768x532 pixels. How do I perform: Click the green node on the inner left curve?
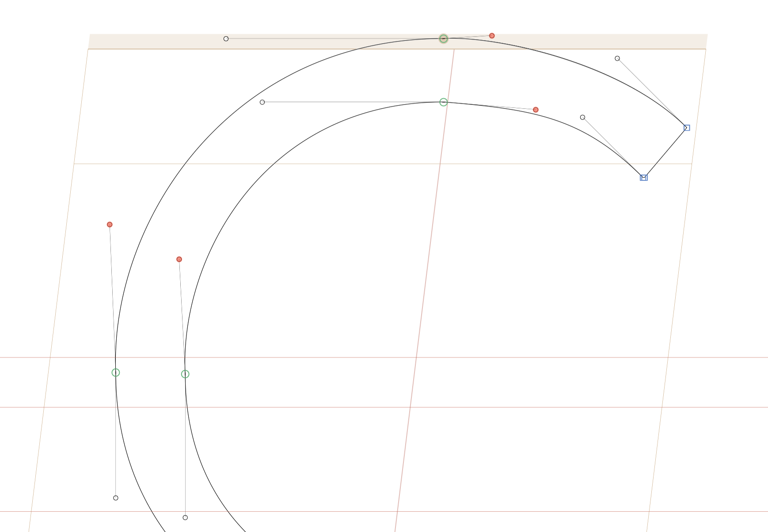point(185,374)
